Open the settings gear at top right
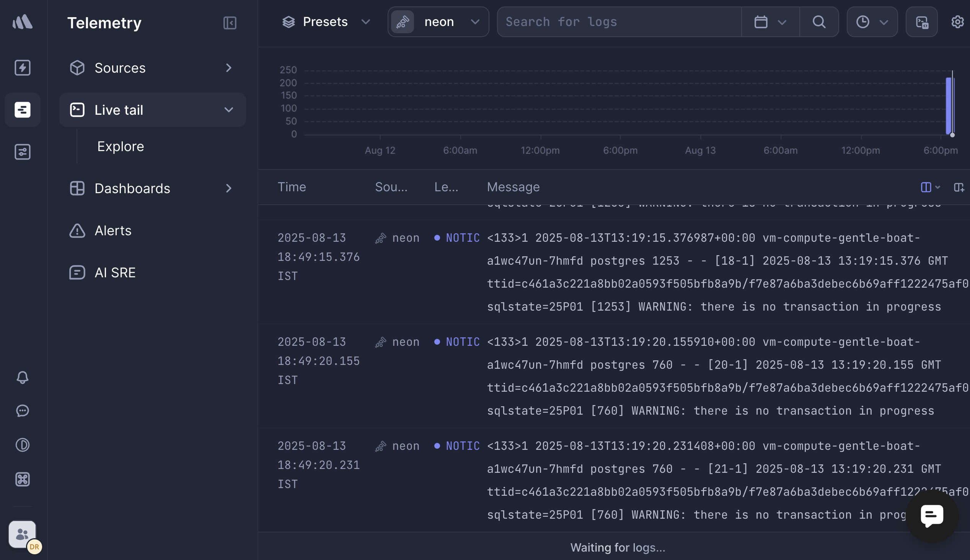 click(957, 22)
